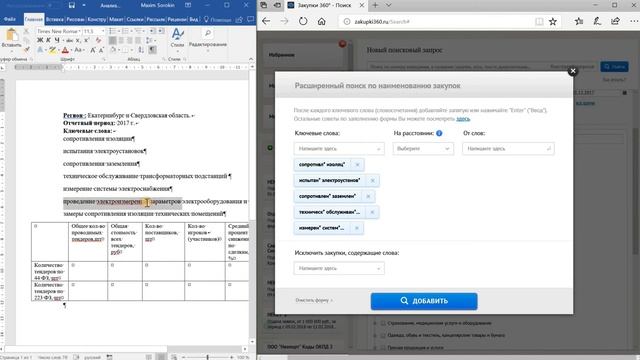Open the Change Case (Aa) dropdown
The image size is (640, 360).
79,50
